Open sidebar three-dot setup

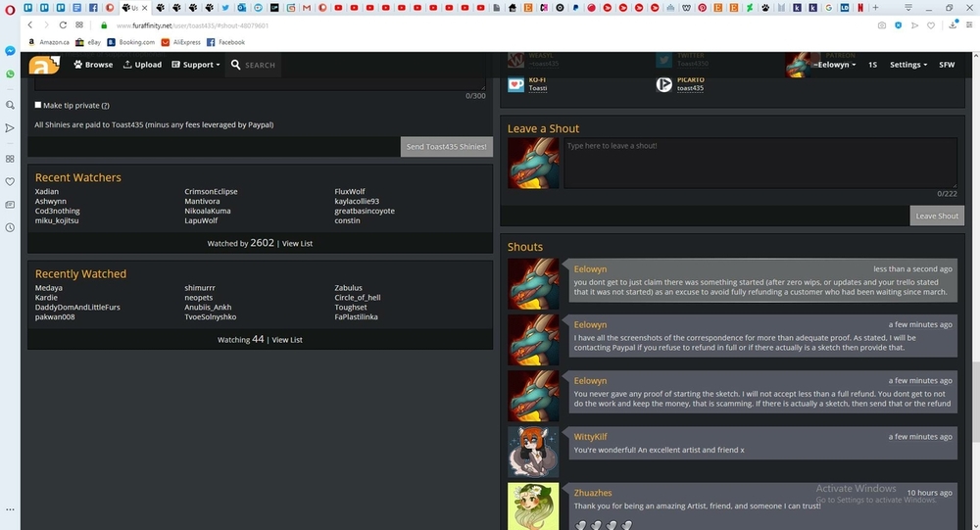click(x=10, y=509)
